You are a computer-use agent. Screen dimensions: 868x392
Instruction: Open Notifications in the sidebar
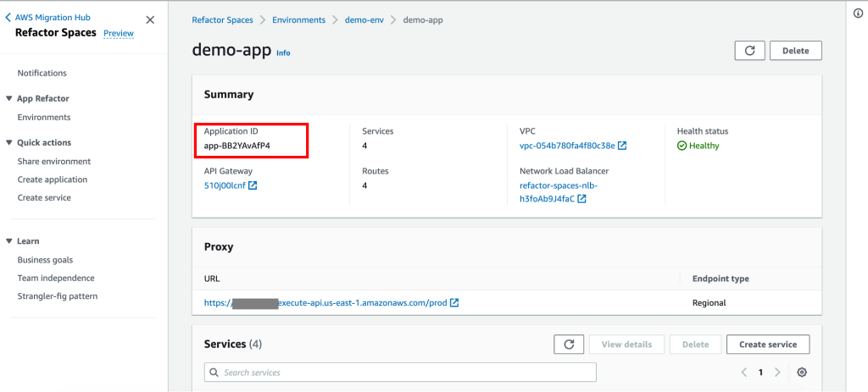(42, 73)
